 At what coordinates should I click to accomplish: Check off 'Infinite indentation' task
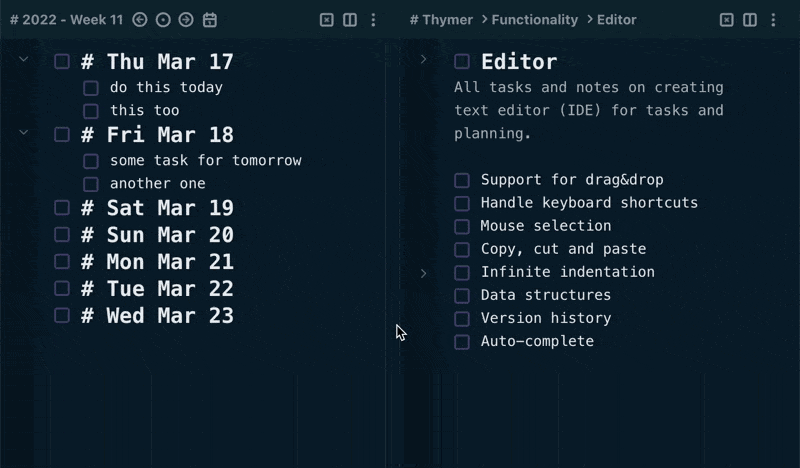pyautogui.click(x=462, y=273)
